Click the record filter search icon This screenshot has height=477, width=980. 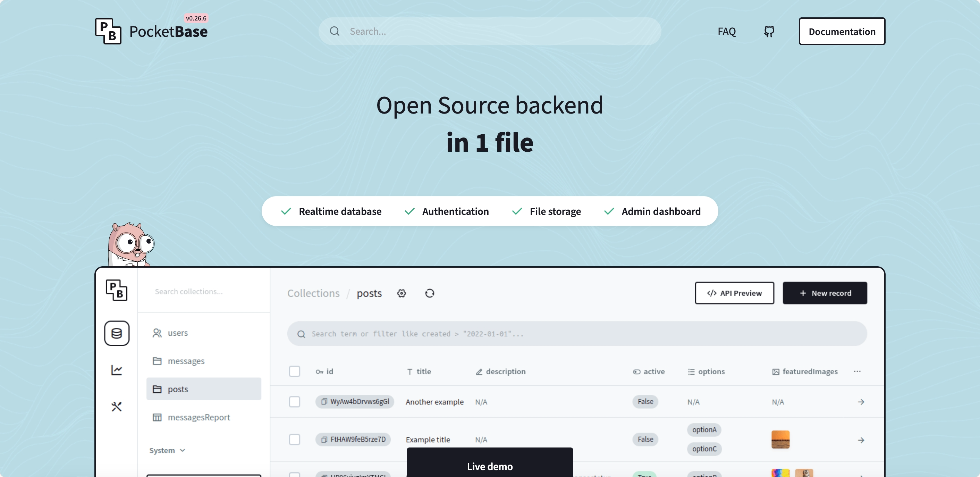pyautogui.click(x=301, y=334)
